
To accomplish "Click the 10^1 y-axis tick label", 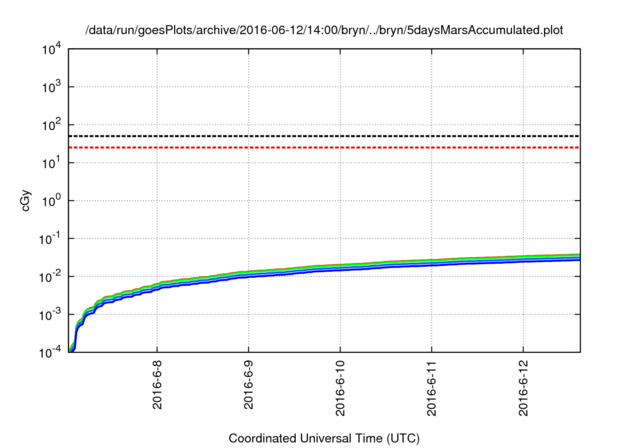I will (52, 163).
